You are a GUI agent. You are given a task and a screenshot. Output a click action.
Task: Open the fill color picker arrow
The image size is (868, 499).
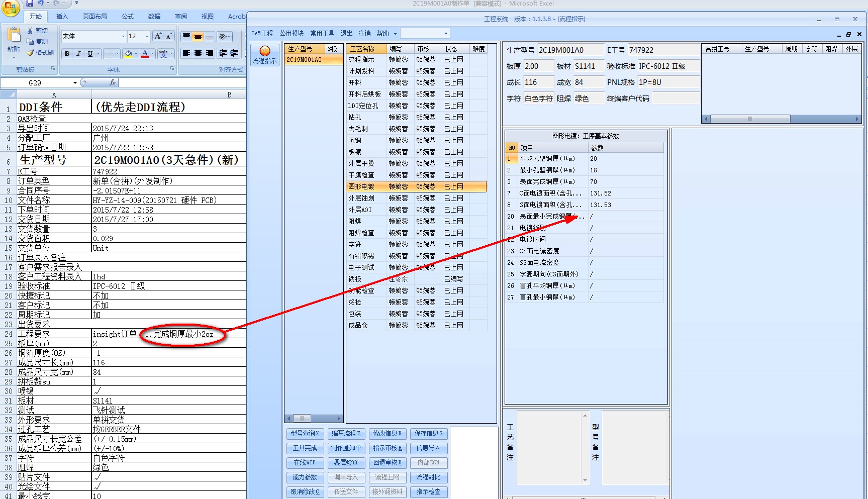click(x=137, y=54)
